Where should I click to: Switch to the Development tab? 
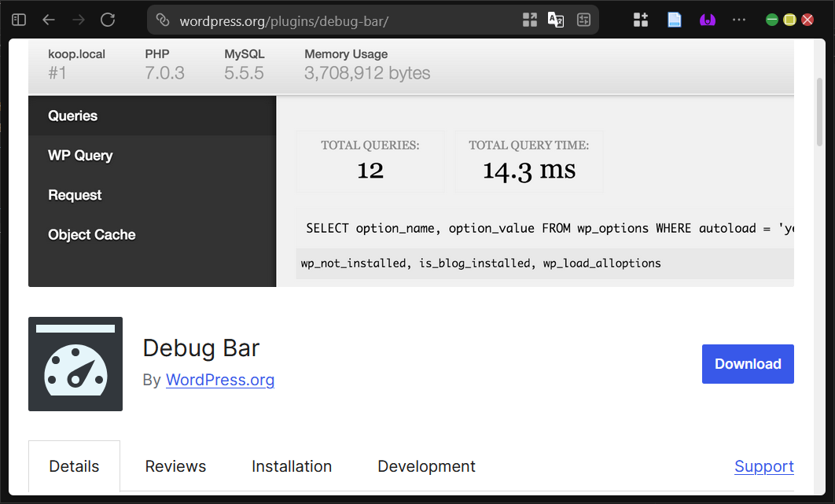point(426,466)
